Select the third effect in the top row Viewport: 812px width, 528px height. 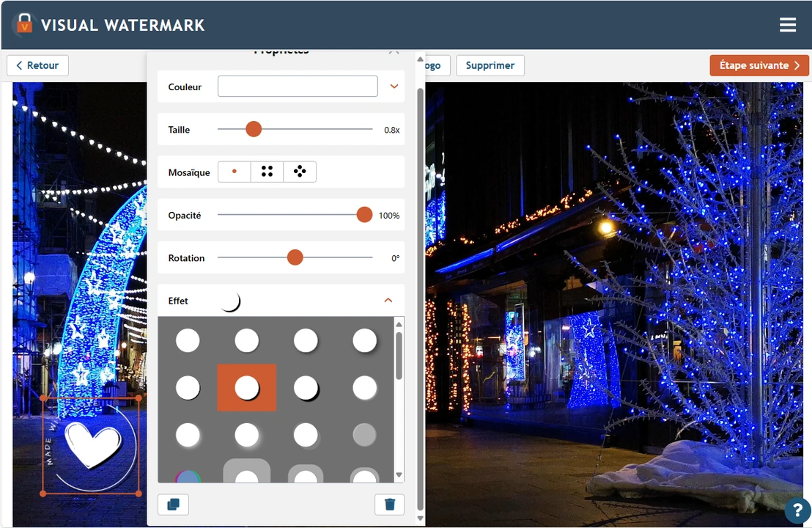[x=306, y=341]
